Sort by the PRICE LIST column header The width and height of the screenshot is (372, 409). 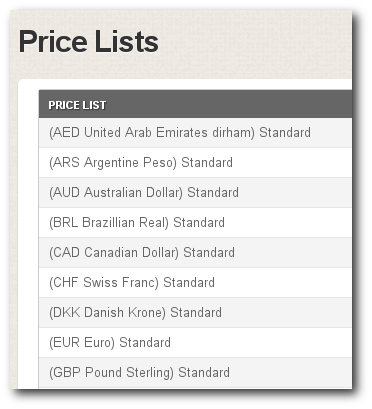pyautogui.click(x=77, y=105)
